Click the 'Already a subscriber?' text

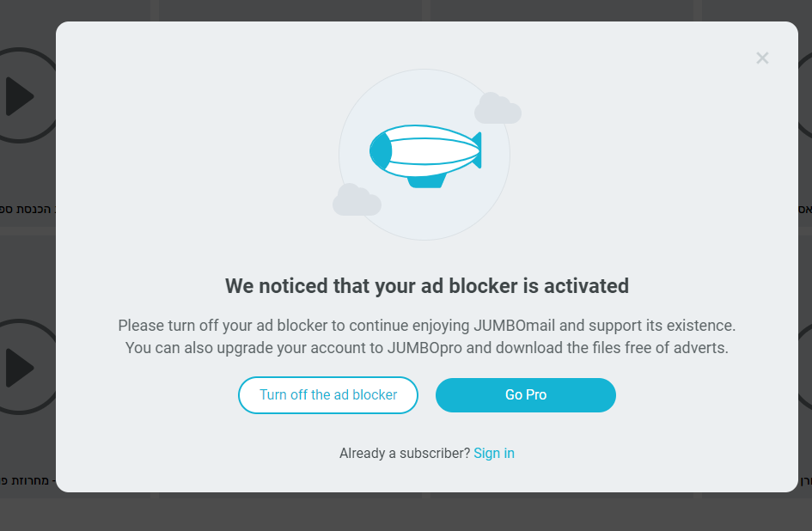point(405,454)
